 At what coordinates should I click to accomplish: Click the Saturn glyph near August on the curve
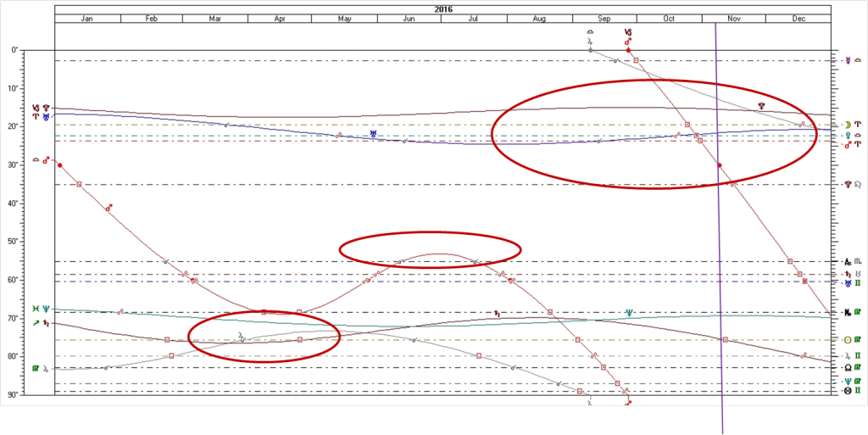click(x=498, y=314)
